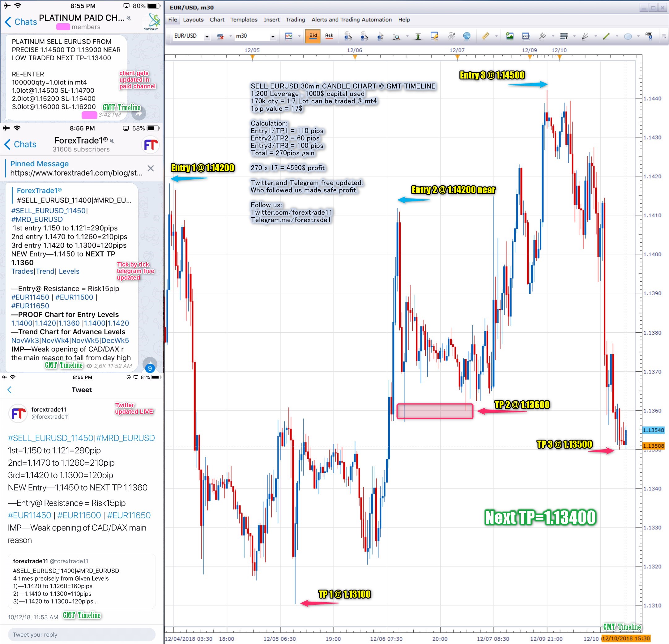Open the #EUR11500 hashtag in the tweet

pos(79,515)
